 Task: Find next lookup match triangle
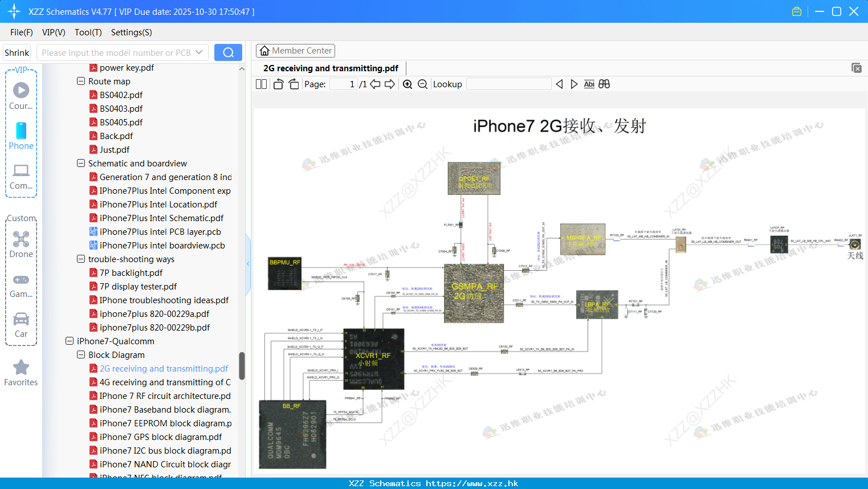574,84
